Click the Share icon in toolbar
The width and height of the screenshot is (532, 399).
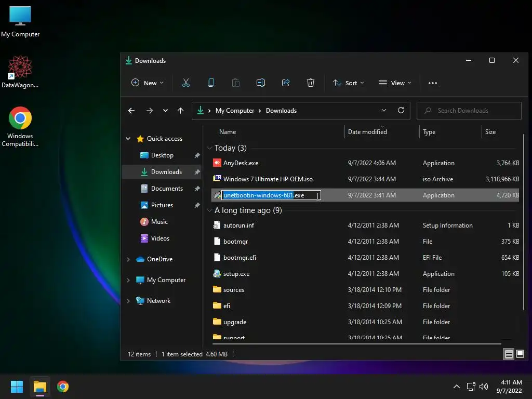point(286,83)
